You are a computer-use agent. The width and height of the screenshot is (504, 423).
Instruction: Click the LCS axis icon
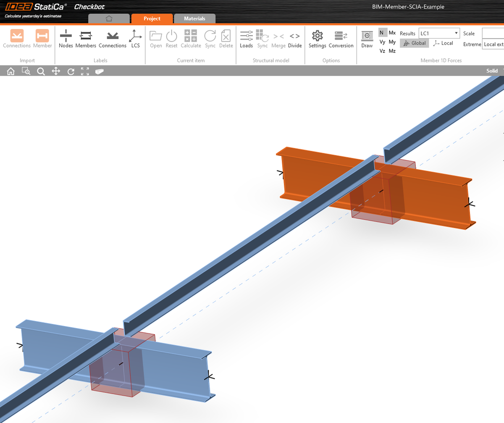[x=135, y=39]
